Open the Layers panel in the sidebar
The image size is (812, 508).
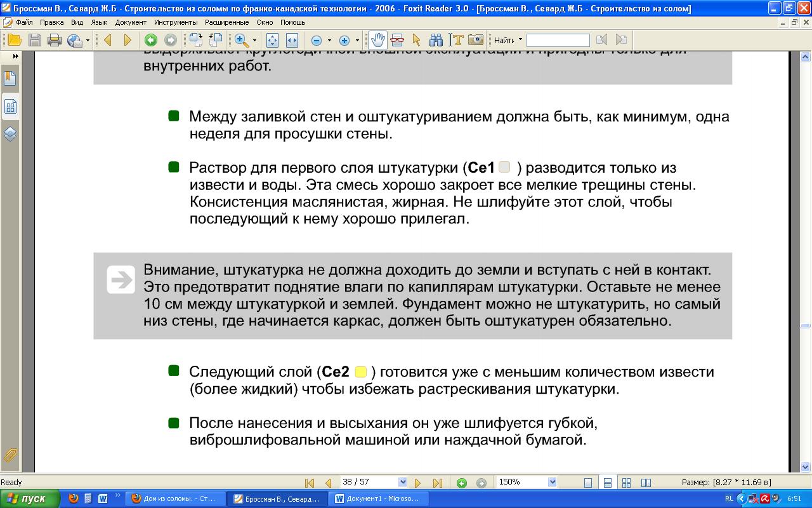click(x=10, y=134)
